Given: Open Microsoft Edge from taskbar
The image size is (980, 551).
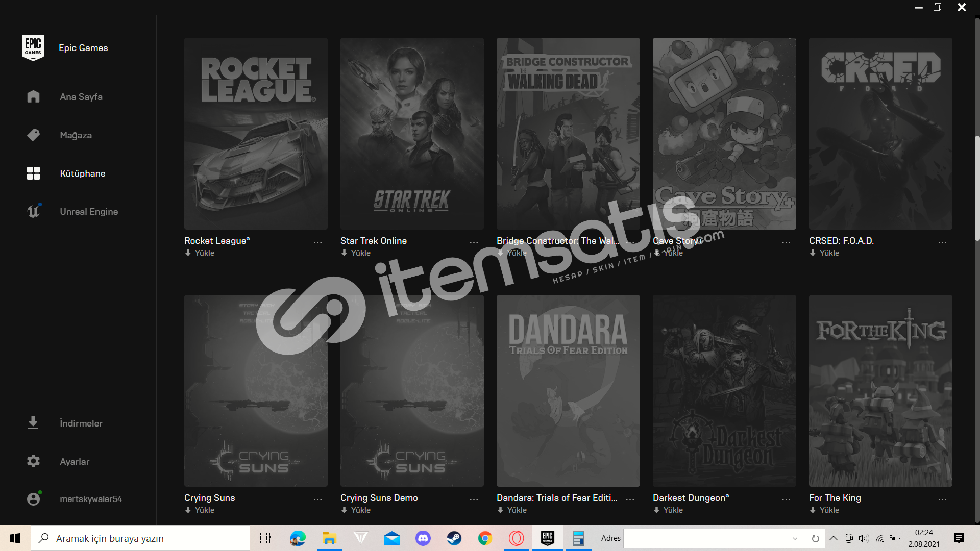Looking at the screenshot, I should 298,538.
